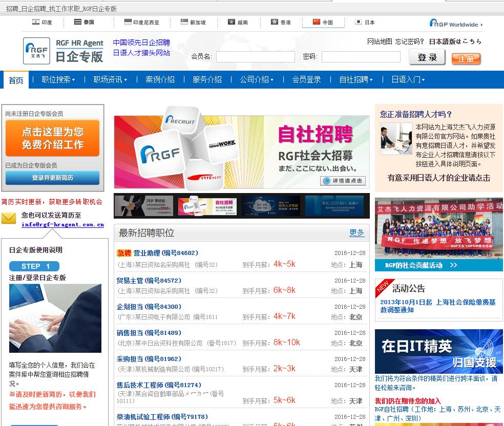This screenshot has height=426, width=504.
Task: Click the yellow envelope email icon
Action: pos(9,218)
